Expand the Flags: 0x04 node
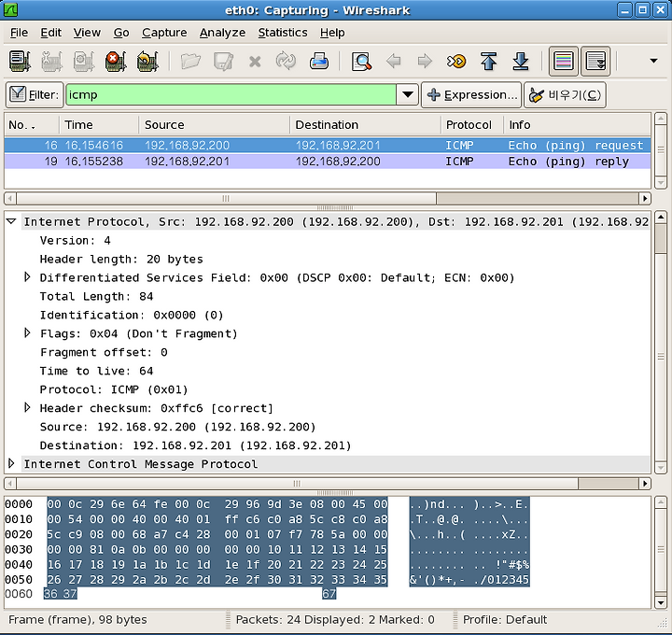Image resolution: width=672 pixels, height=635 pixels. [27, 333]
